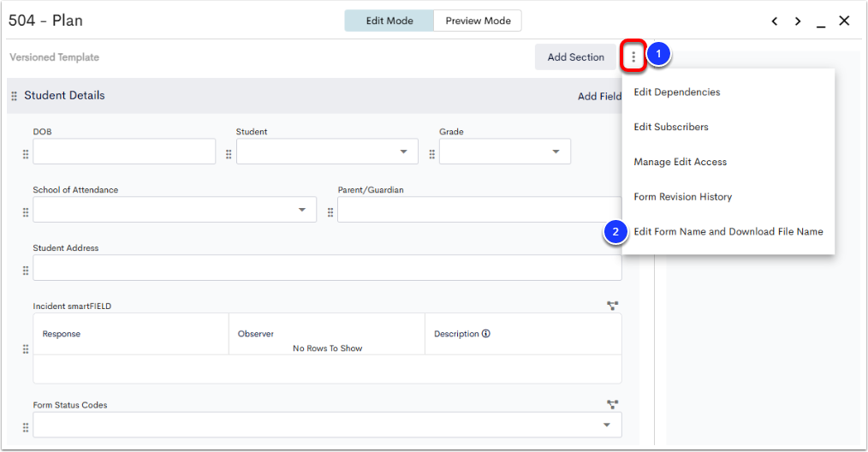Grab the Student Details section drag handle

(15, 96)
